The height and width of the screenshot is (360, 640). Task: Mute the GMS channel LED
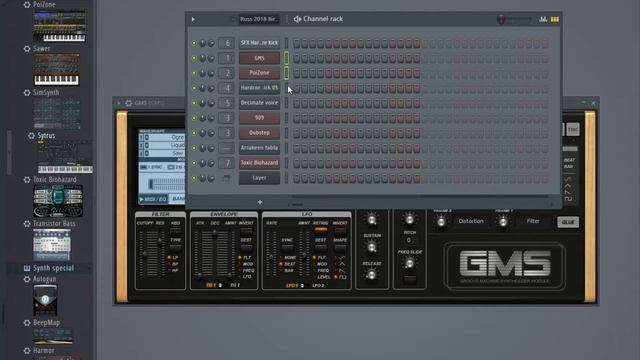tap(194, 58)
